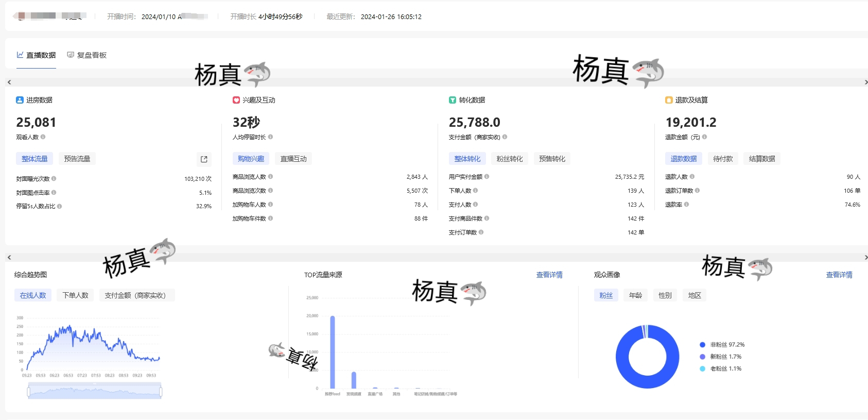Click left arrow above 综合趋势图 section

[9, 257]
